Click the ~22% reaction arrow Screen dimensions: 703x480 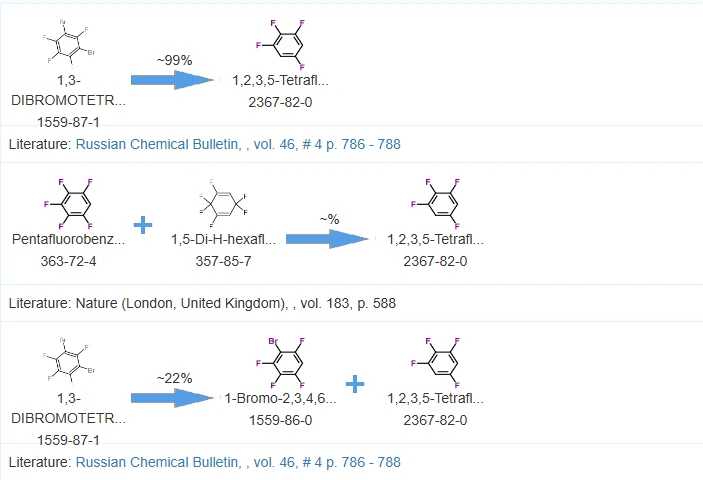click(173, 398)
